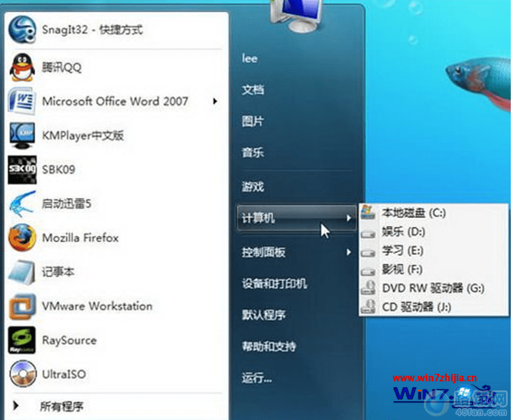Select '本地磁盘 (C:)' text

pyautogui.click(x=414, y=213)
